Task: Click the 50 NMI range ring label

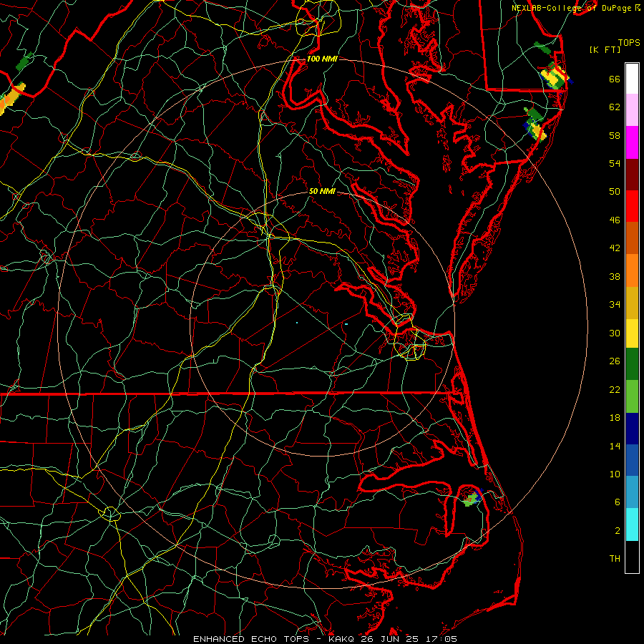Action: coord(322,191)
